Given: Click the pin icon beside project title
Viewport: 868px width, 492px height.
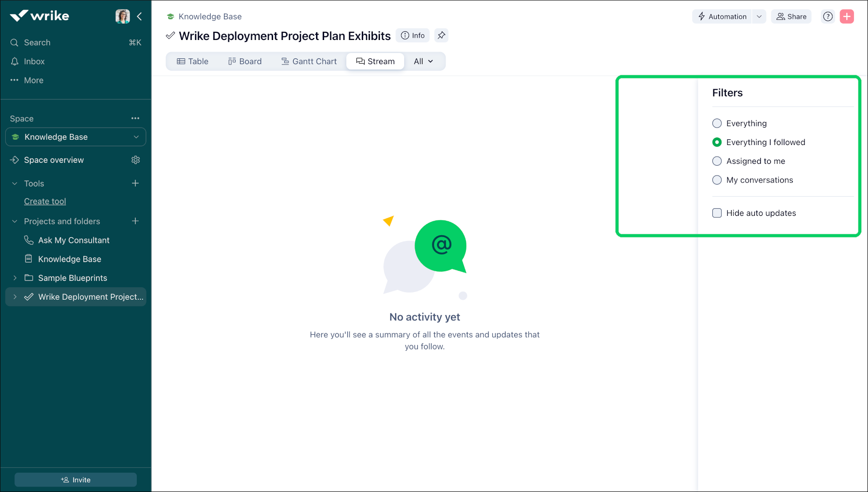Looking at the screenshot, I should tap(441, 35).
